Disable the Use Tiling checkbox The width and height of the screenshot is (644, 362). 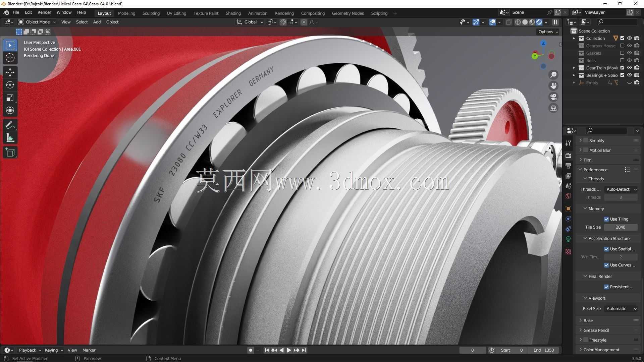tap(606, 219)
